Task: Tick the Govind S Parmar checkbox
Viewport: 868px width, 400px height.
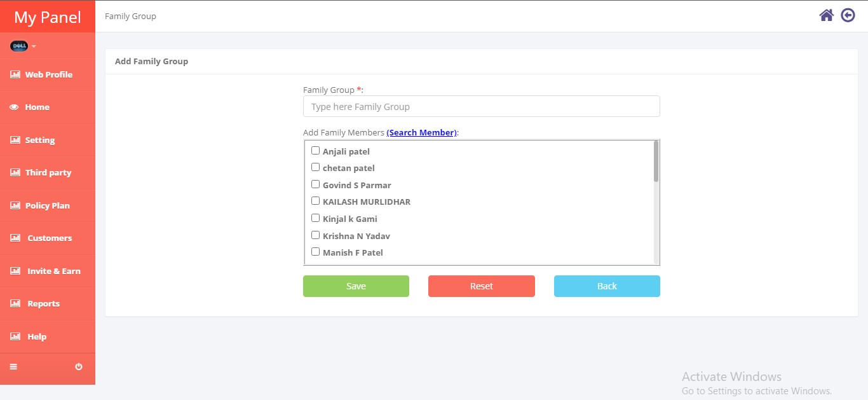Action: click(315, 184)
